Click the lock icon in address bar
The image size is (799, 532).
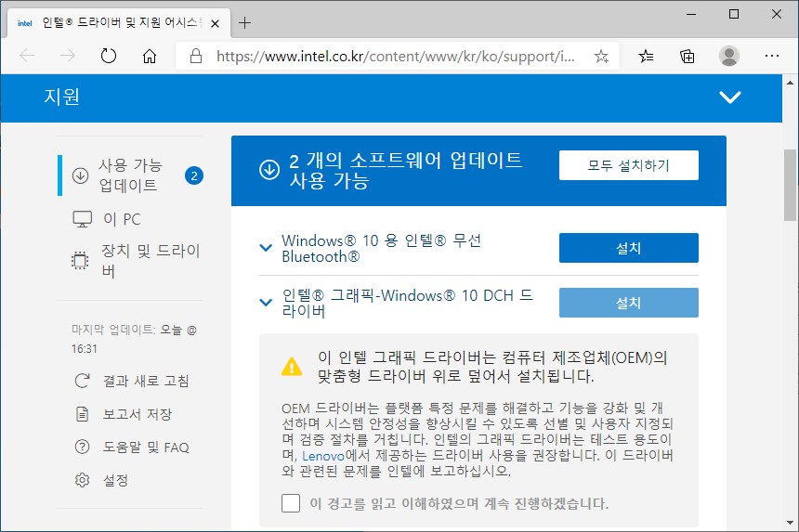point(196,56)
